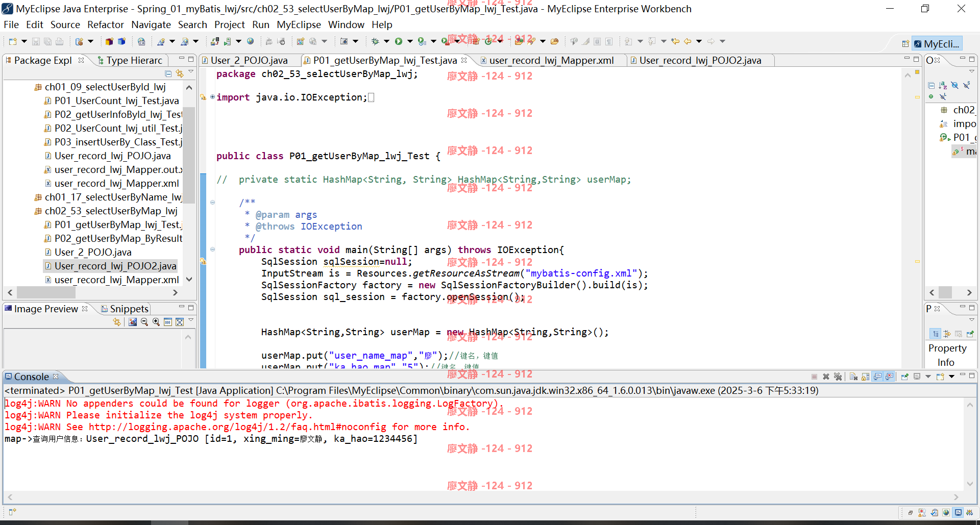Image resolution: width=980 pixels, height=525 pixels.
Task: Click the Open Perspective icon
Action: pos(905,44)
